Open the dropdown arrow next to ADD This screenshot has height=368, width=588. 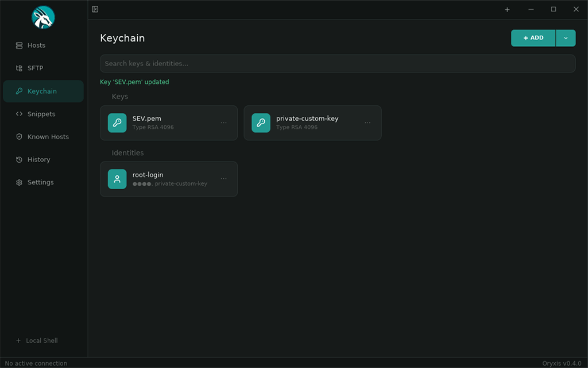coord(566,38)
